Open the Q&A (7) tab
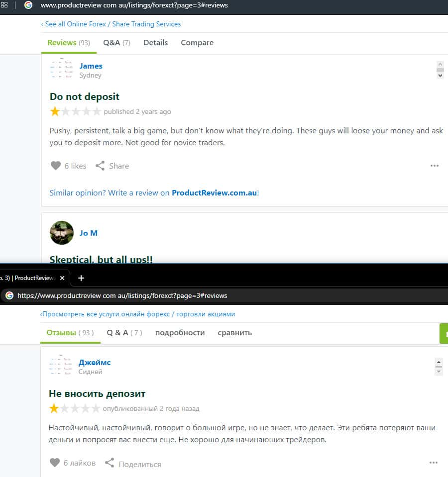 click(x=116, y=43)
